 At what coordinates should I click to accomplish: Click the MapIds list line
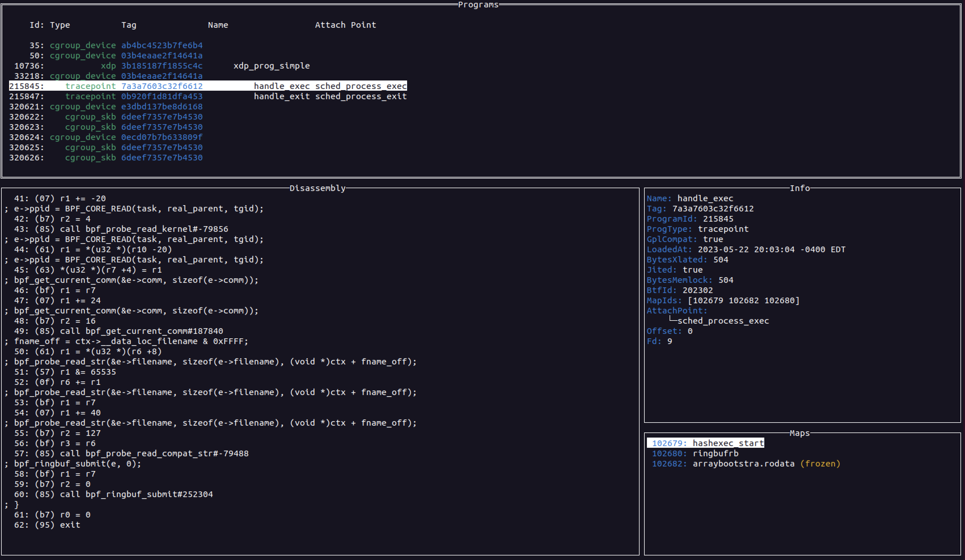(723, 300)
